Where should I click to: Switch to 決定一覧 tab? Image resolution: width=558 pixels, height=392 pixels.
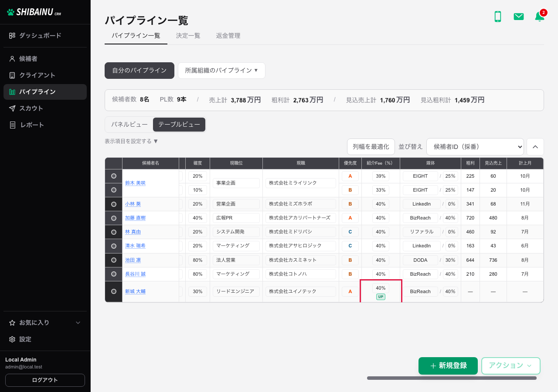188,36
